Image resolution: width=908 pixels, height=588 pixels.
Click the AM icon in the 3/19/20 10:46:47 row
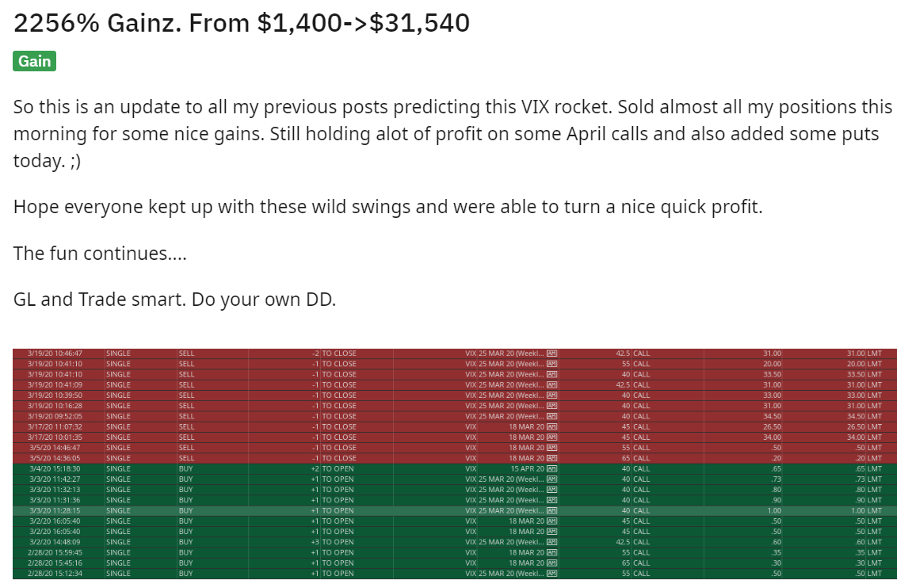[x=552, y=353]
